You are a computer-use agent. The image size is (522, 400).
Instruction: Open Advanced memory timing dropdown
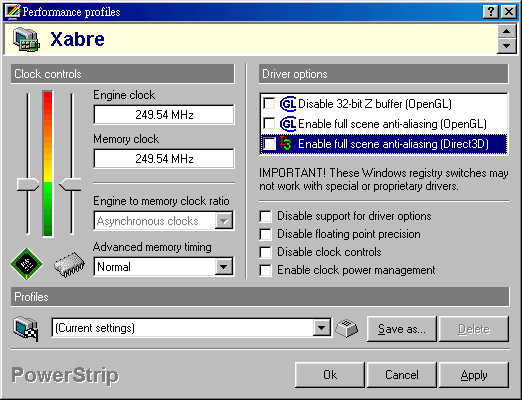224,267
